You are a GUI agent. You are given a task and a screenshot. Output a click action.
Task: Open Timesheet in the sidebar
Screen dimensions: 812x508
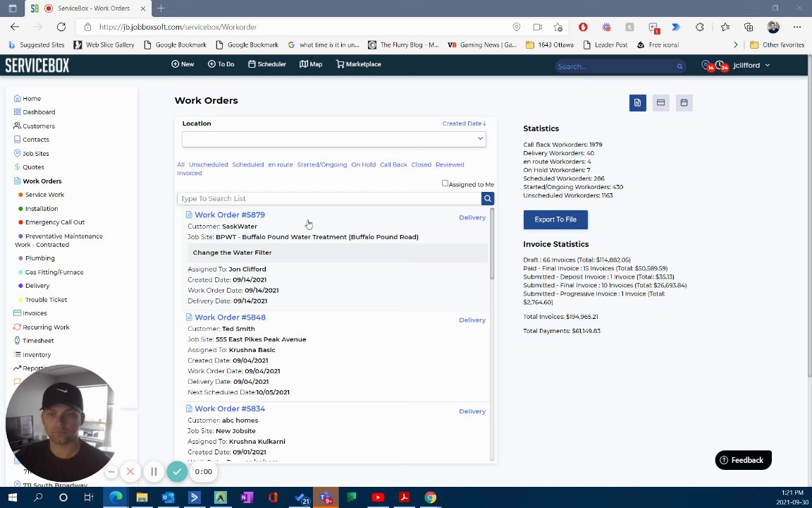34,341
